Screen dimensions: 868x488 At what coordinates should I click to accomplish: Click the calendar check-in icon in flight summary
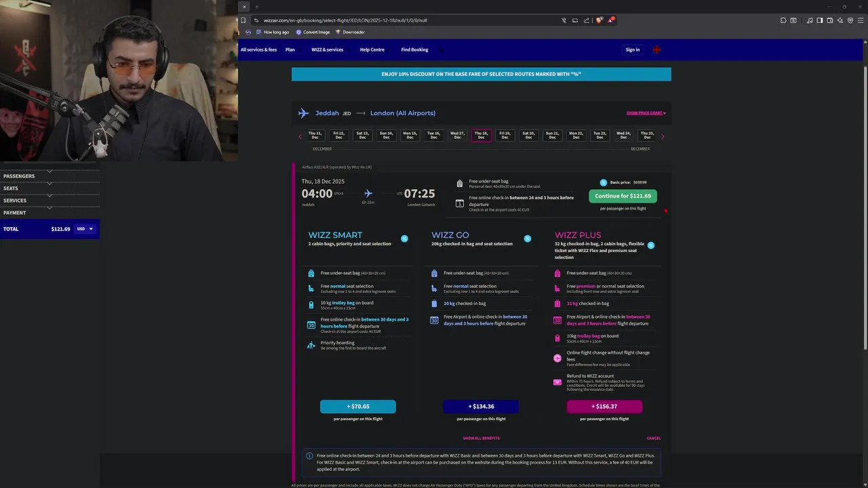460,203
